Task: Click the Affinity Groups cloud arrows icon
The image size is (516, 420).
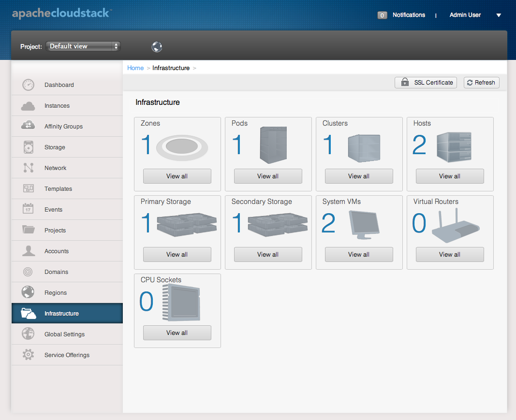Action: tap(28, 125)
